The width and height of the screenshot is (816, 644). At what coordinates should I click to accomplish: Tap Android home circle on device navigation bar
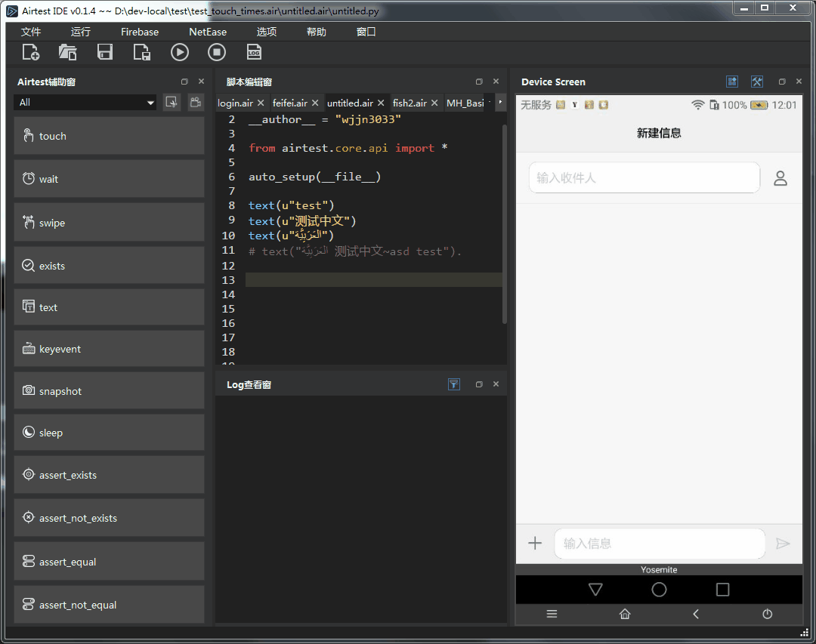[x=659, y=590]
